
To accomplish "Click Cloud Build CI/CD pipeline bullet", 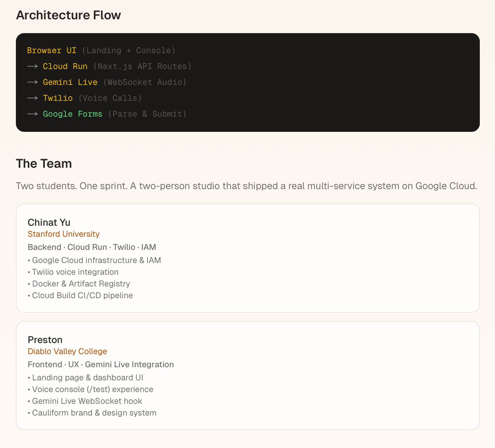I will pyautogui.click(x=80, y=295).
